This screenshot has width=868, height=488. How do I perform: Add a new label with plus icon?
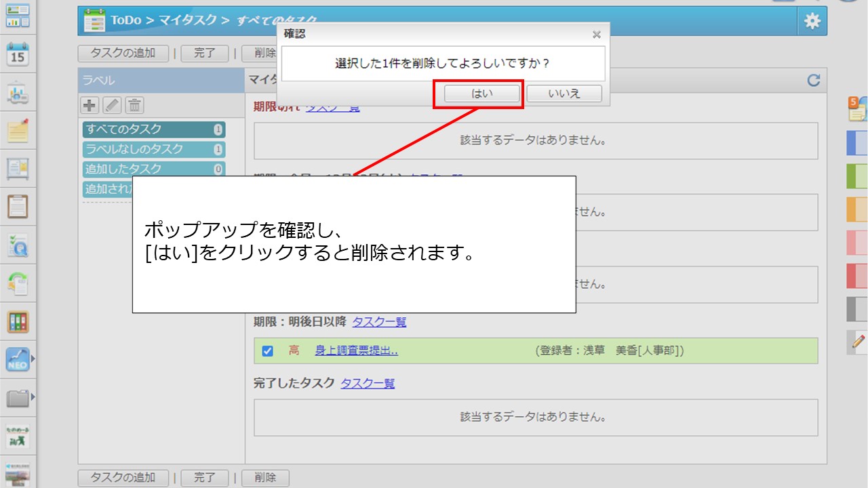[90, 105]
